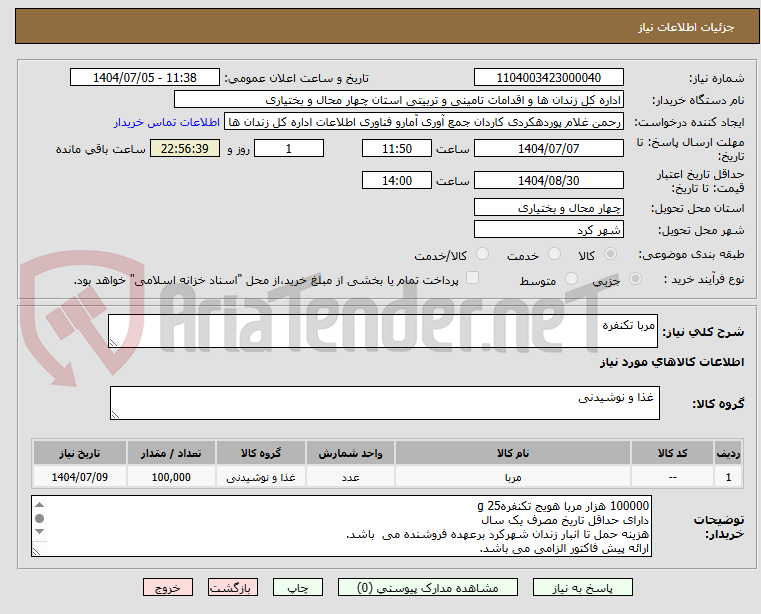Click the deadline time 11:50 field
The width and height of the screenshot is (761, 614).
[397, 149]
